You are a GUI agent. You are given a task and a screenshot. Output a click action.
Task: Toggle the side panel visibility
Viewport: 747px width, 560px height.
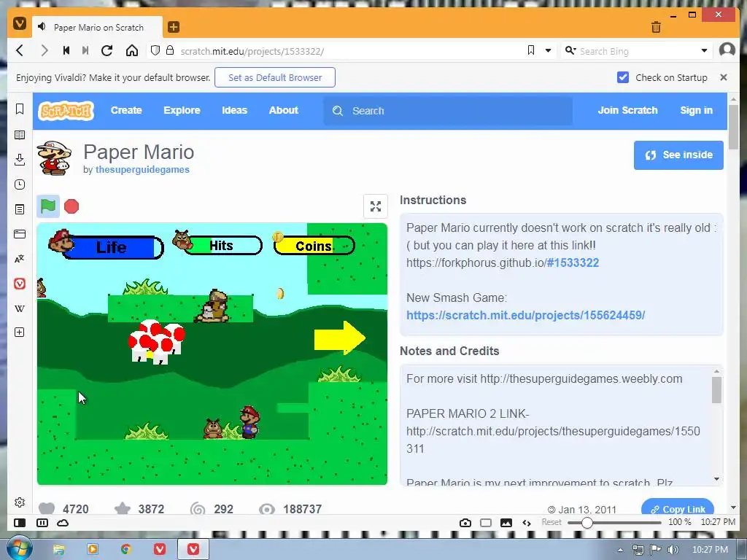[20, 523]
